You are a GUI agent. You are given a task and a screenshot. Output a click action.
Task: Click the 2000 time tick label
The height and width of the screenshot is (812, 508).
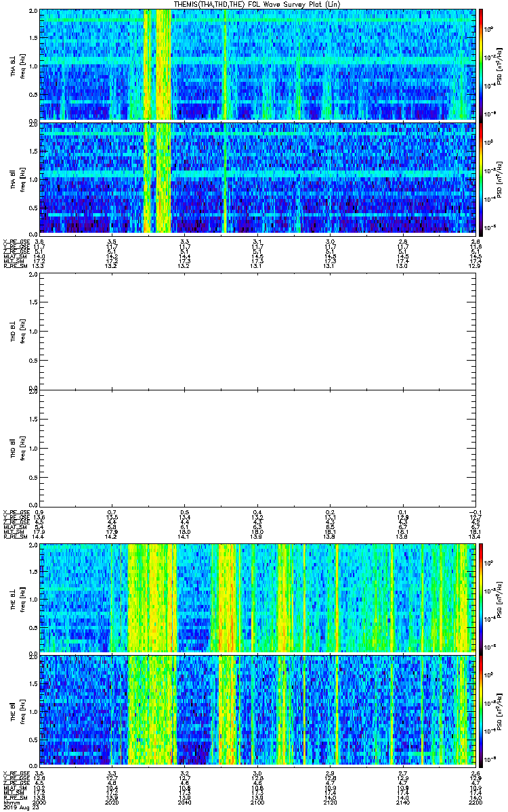click(x=39, y=801)
